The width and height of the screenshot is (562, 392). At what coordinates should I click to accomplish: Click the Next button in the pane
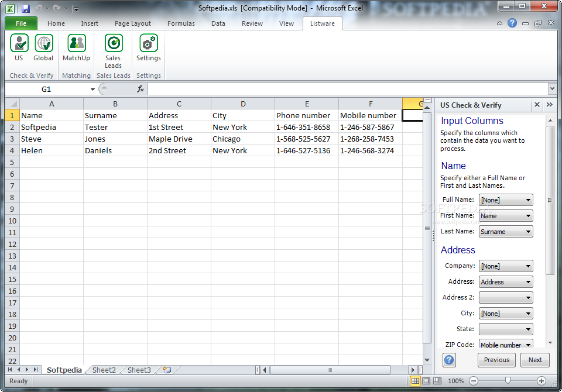click(535, 360)
